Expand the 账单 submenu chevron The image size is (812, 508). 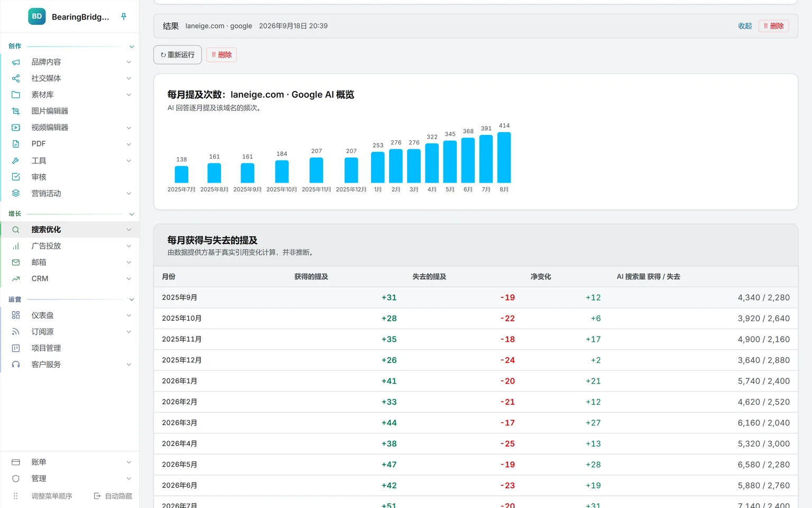129,462
